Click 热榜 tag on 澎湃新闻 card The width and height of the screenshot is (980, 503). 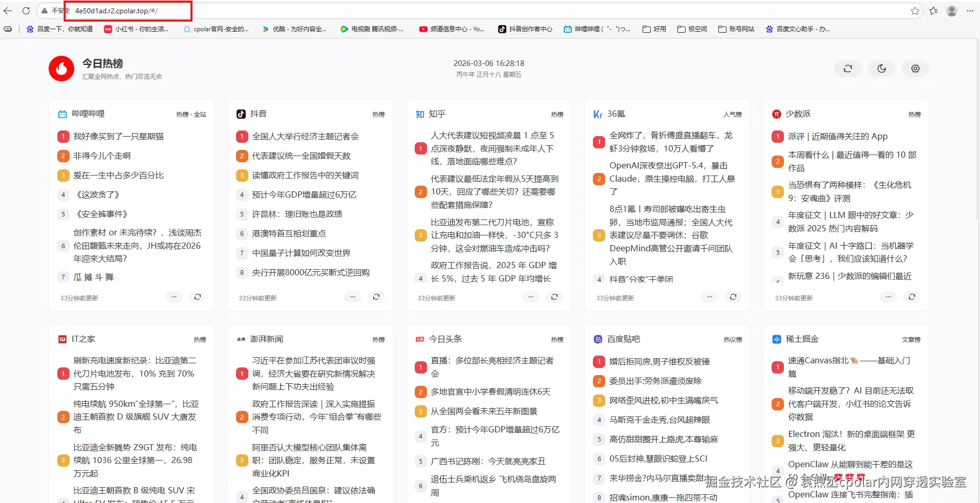[378, 340]
